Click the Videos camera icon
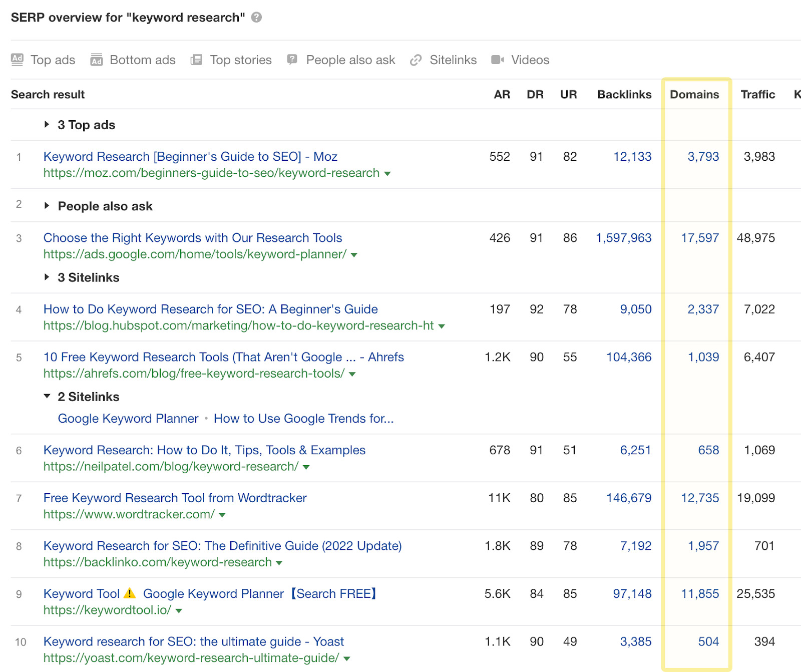The height and width of the screenshot is (672, 801). pos(498,60)
